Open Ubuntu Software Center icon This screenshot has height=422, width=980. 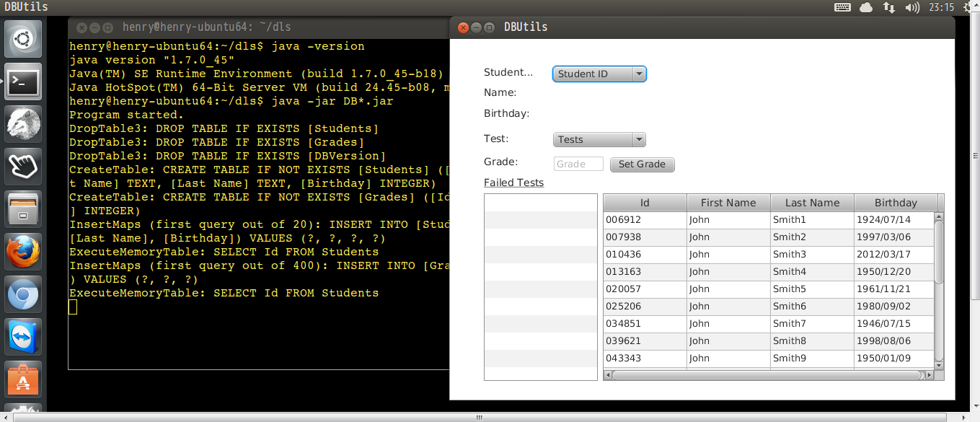pos(24,379)
